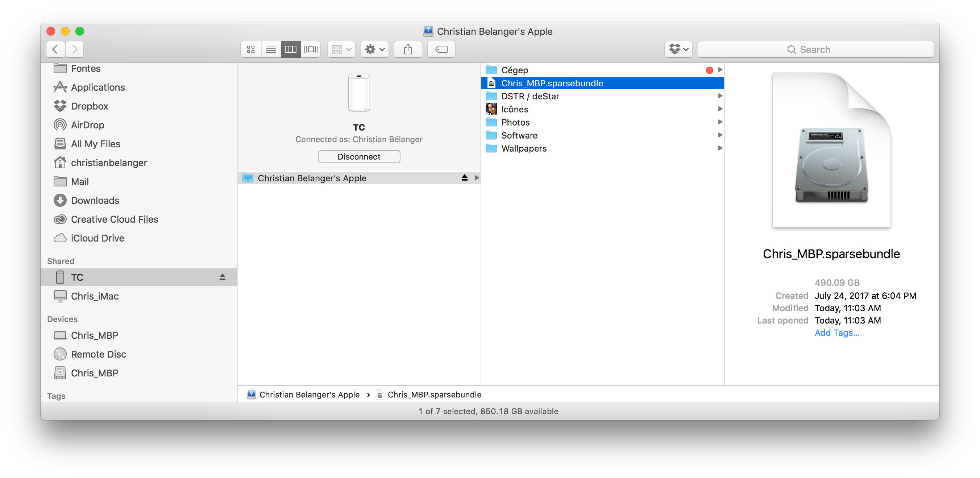Click the Share toolbar button
This screenshot has height=478, width=980.
[408, 49]
